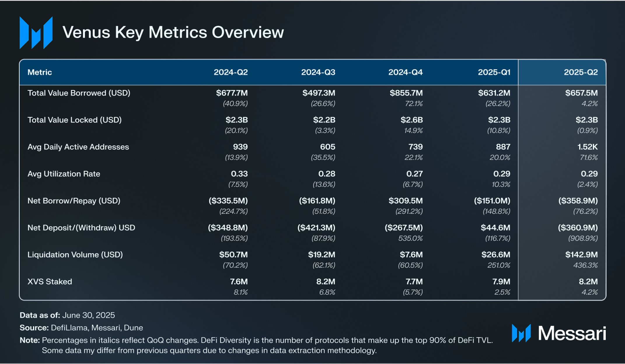Click the 1.52K active addresses value
Screen dimensions: 625x364
coord(587,147)
